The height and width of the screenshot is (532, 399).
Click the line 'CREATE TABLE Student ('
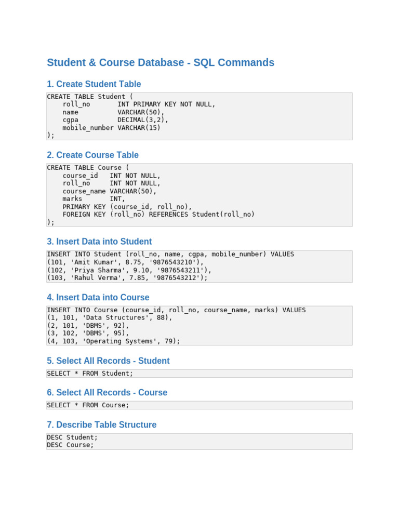coord(90,97)
